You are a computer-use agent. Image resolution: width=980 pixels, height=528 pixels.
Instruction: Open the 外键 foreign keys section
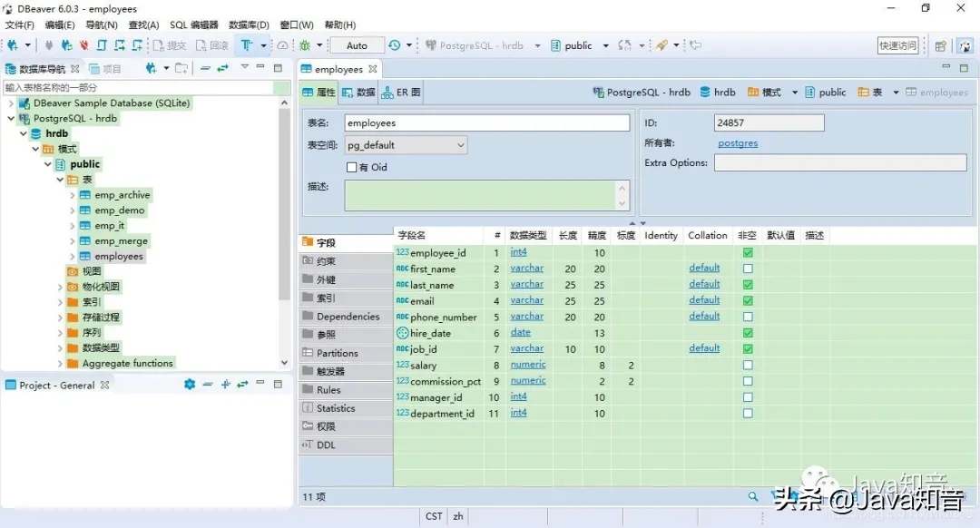(347, 280)
